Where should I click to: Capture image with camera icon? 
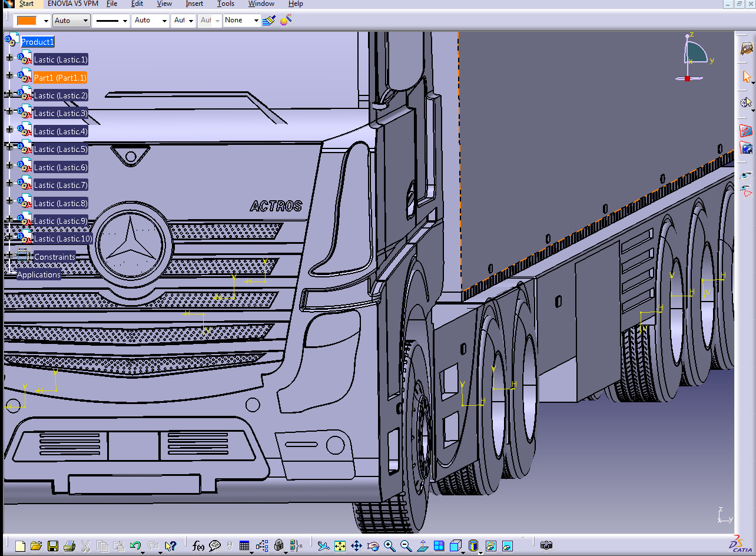click(x=546, y=546)
